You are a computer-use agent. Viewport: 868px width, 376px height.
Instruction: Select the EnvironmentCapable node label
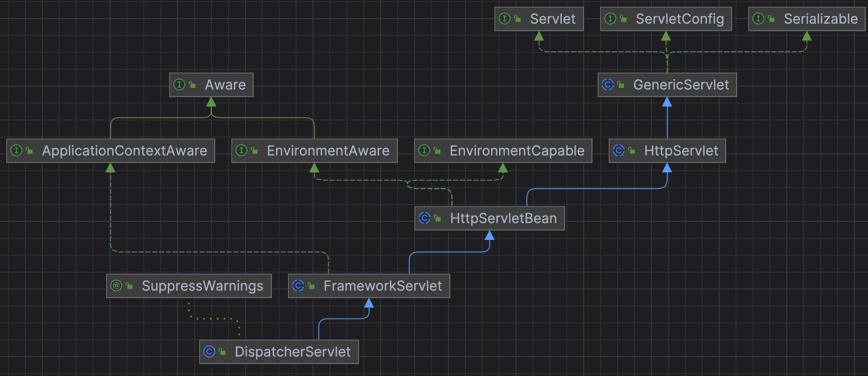(517, 150)
